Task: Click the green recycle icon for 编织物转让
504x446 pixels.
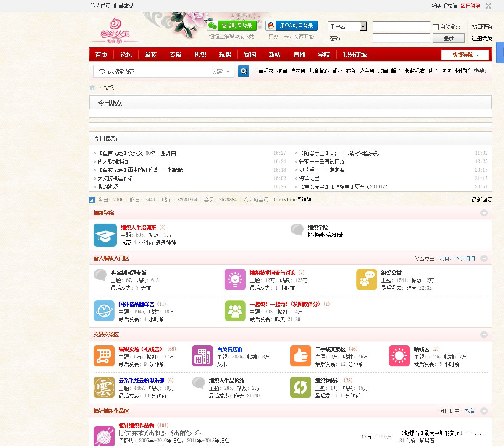Action: tap(301, 387)
